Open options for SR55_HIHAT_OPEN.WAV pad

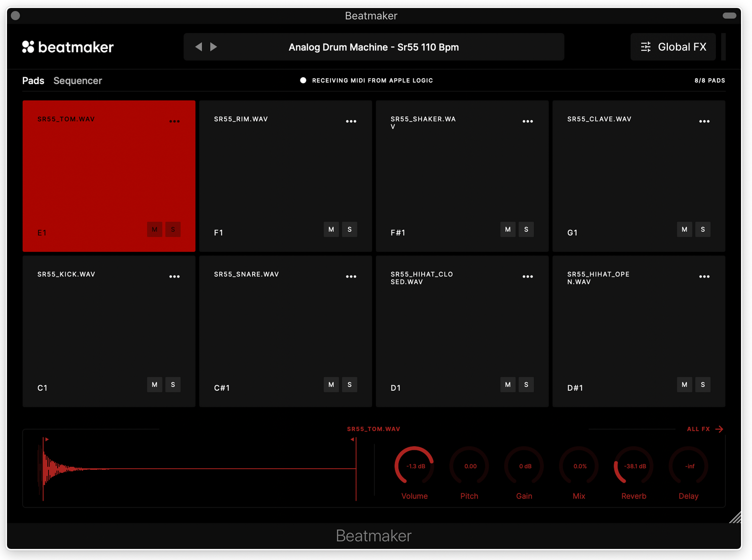[x=704, y=276]
